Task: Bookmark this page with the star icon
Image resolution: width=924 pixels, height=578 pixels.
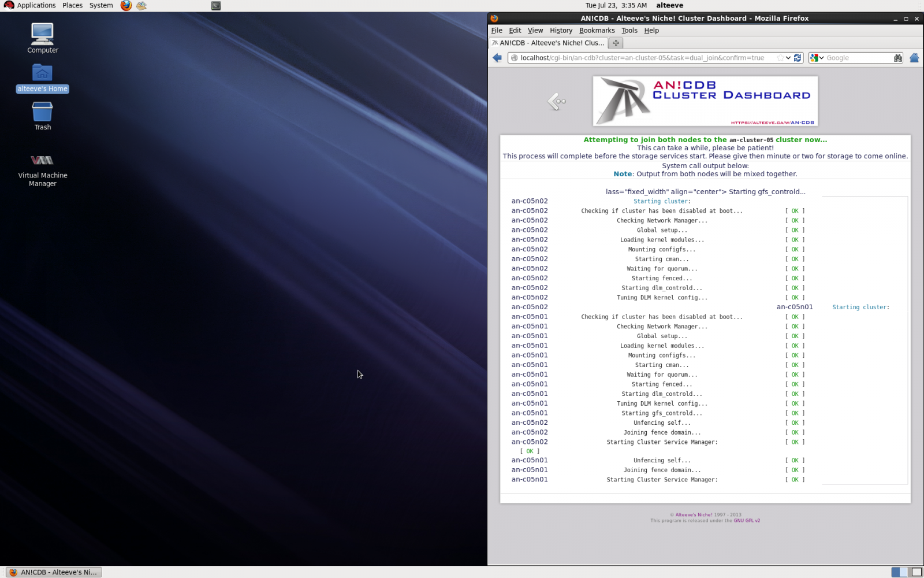Action: click(780, 58)
